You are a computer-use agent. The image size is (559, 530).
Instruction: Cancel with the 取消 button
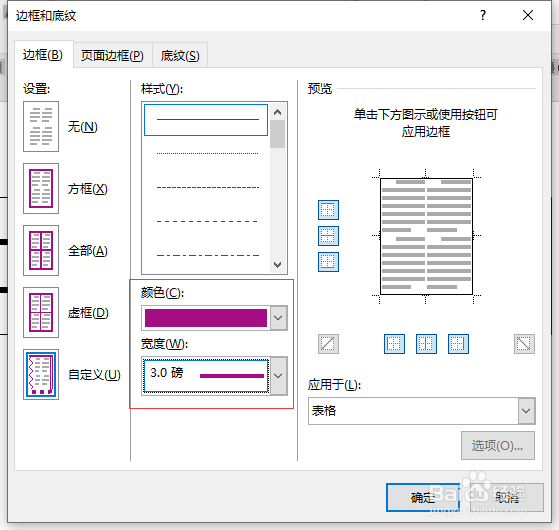point(507,498)
